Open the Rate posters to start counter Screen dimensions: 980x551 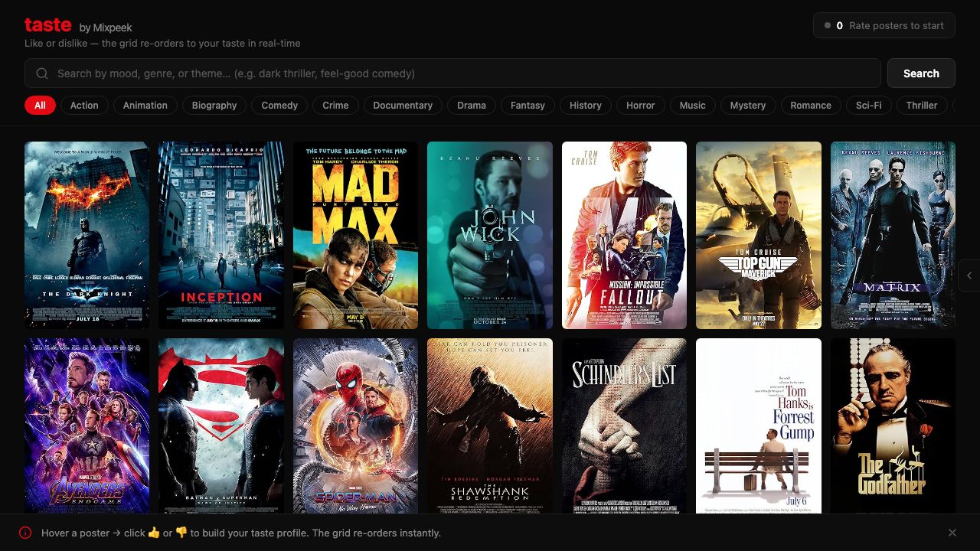[884, 25]
